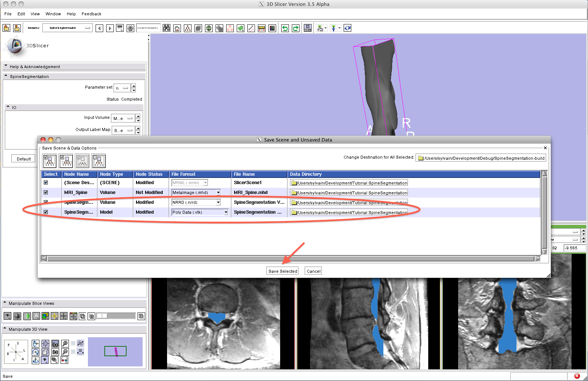
Task: Open the Feedback menu
Action: point(91,14)
